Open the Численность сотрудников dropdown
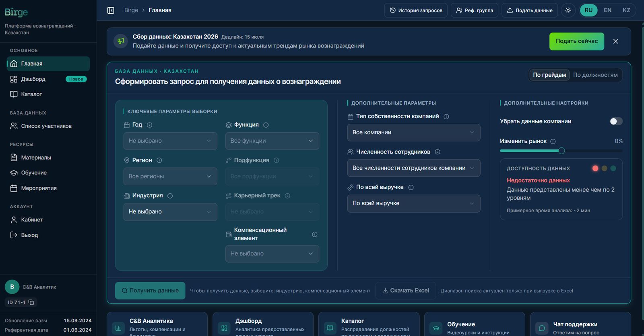The height and width of the screenshot is (336, 644). coord(414,168)
